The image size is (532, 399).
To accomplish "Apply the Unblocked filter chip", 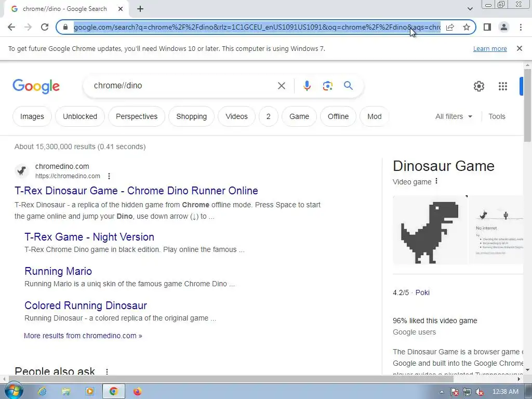I will tap(79, 116).
